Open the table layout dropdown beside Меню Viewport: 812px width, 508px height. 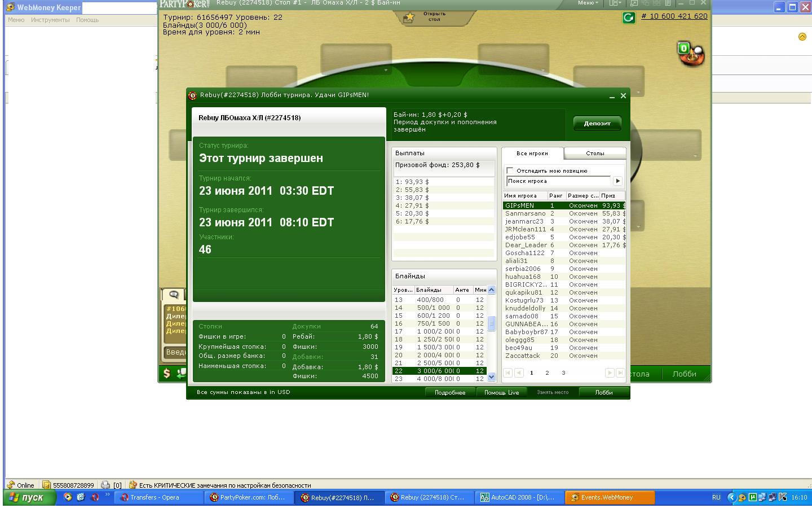tap(615, 3)
